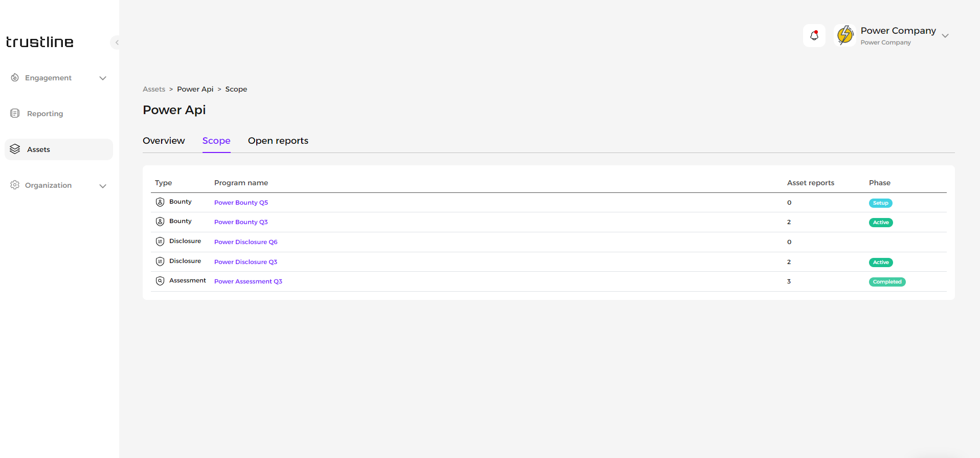Click the Assessment type icon in table
The height and width of the screenshot is (458, 980).
click(x=160, y=281)
